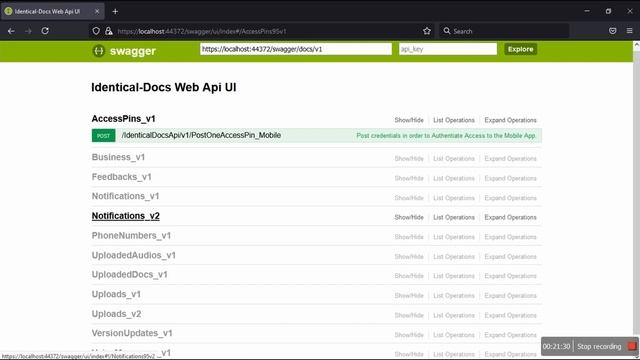Image resolution: width=640 pixels, height=360 pixels.
Task: Edit the swagger docs URL field
Action: [x=296, y=49]
